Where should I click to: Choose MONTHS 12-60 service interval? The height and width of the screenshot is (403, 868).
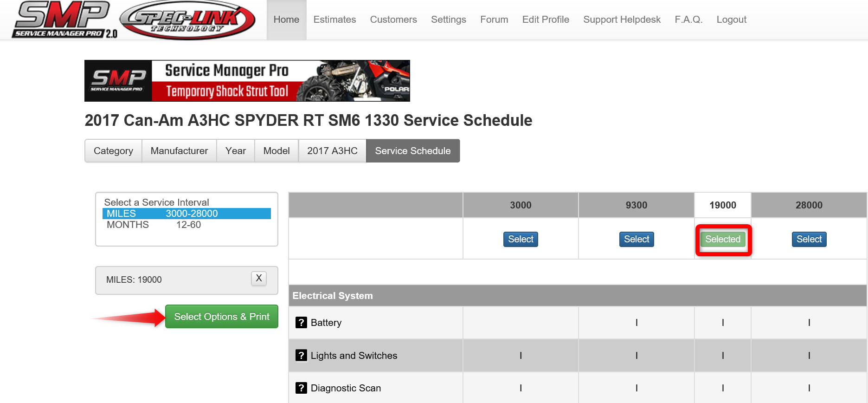pos(186,225)
